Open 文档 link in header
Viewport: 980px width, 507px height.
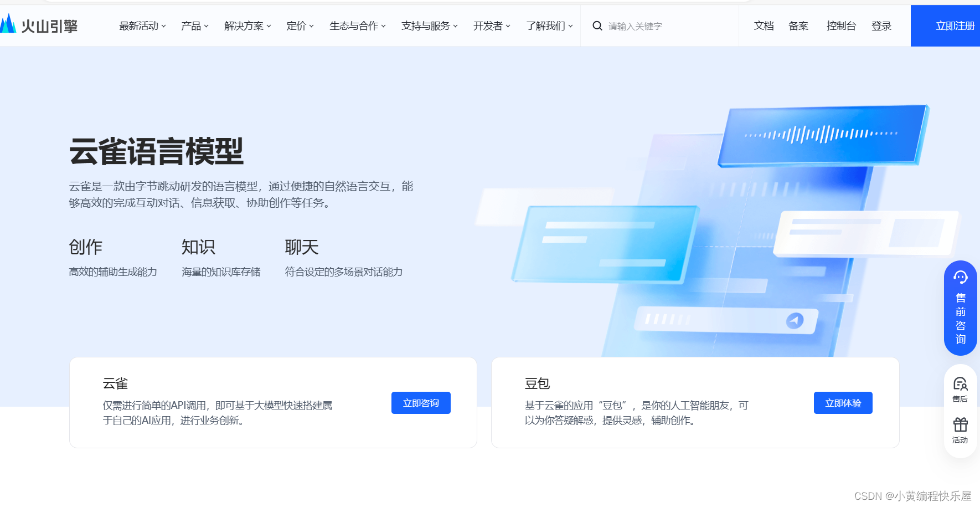point(764,26)
